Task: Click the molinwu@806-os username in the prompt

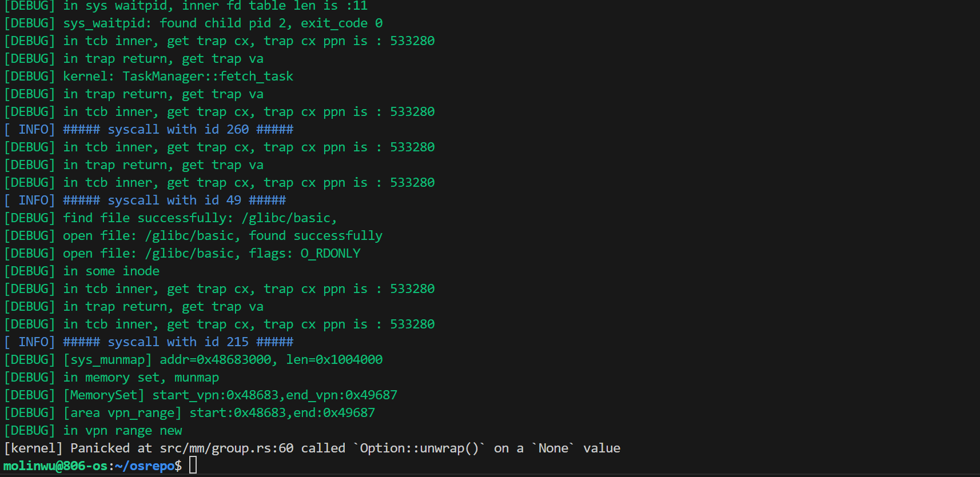Action: click(x=55, y=466)
